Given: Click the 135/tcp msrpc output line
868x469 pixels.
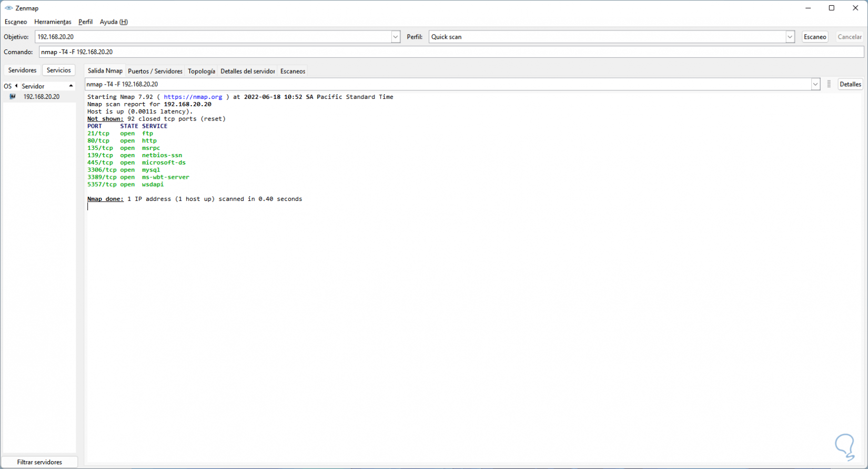Looking at the screenshot, I should [x=124, y=148].
